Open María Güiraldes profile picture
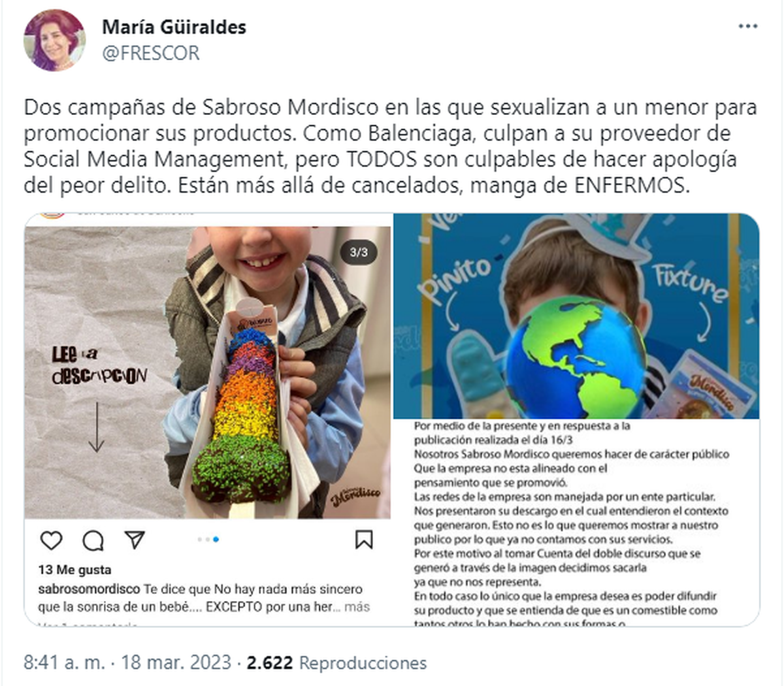The width and height of the screenshot is (784, 686). coord(54,40)
